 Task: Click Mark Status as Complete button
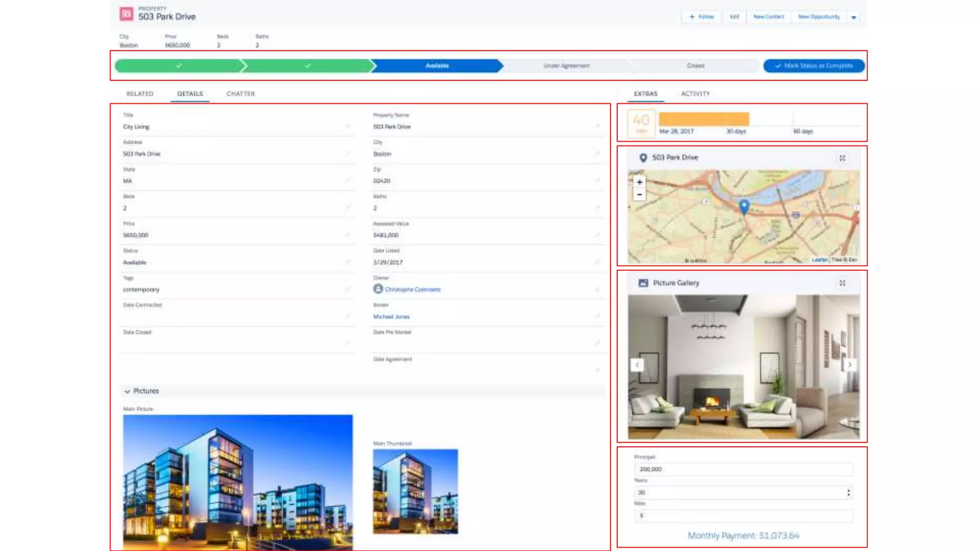coord(813,66)
